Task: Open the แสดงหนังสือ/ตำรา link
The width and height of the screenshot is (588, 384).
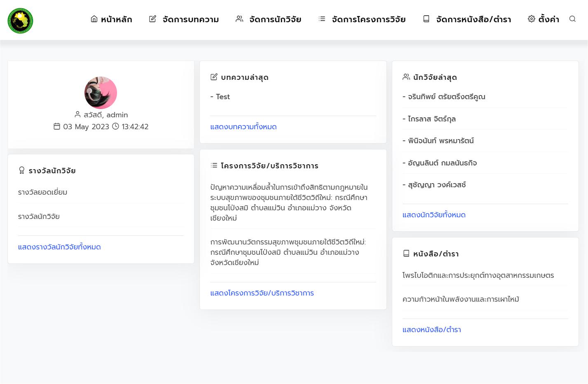Action: point(431,330)
